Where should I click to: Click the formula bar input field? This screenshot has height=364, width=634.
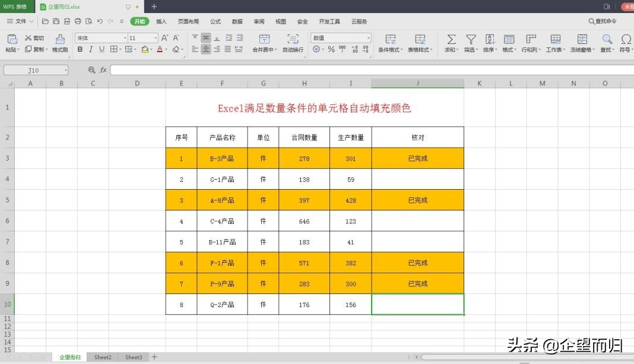372,70
